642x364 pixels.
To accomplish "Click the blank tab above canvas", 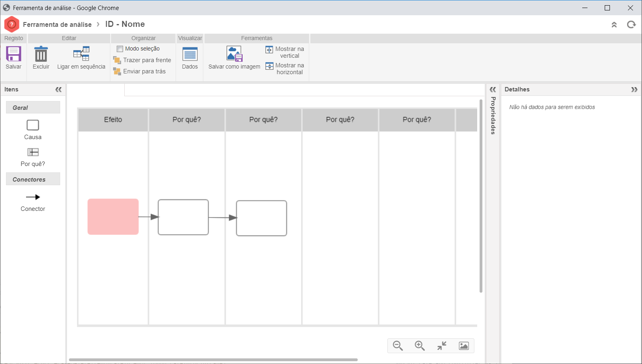I will 96,90.
